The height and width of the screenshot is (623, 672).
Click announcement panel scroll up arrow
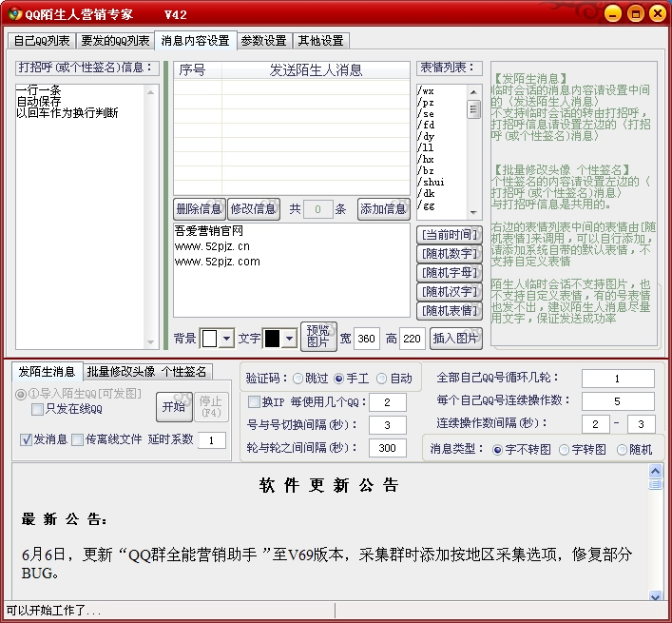pos(655,472)
